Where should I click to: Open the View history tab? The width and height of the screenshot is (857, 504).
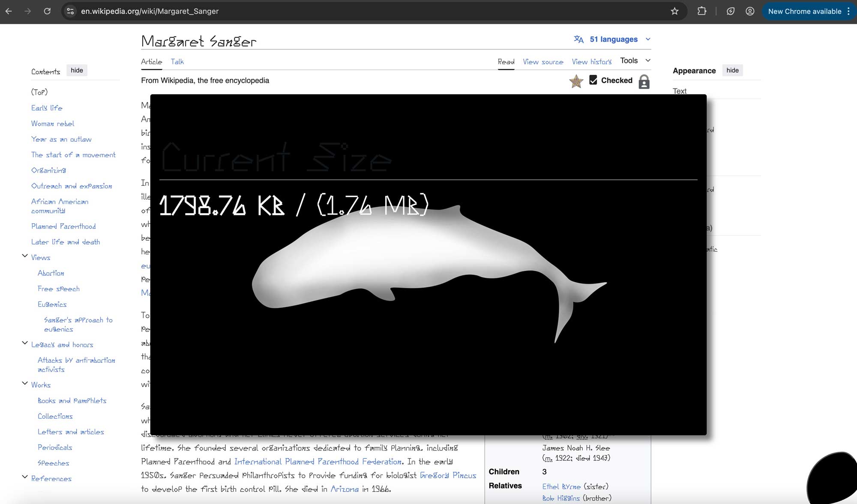point(591,62)
